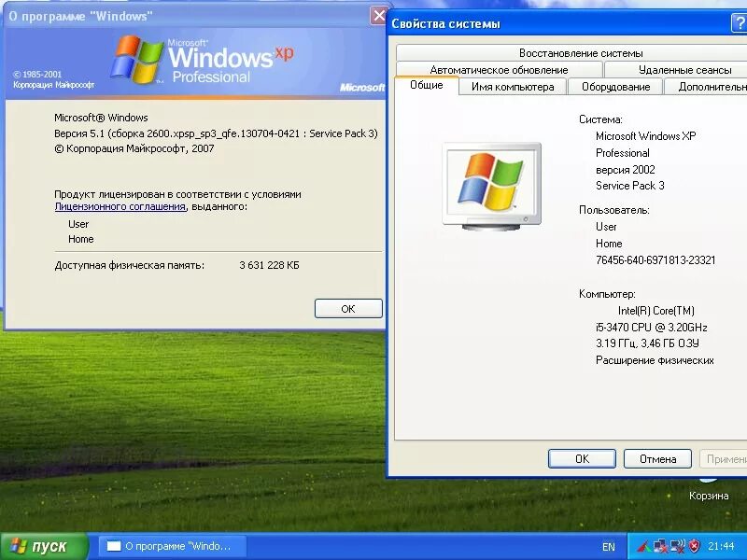Image resolution: width=747 pixels, height=560 pixels.
Task: Click the Расширение физических text line
Action: (x=655, y=360)
